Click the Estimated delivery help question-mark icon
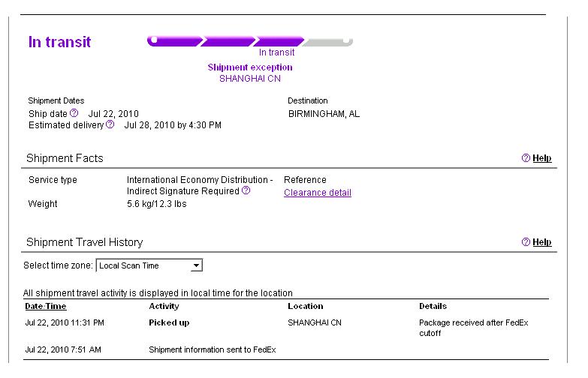588x378 pixels. pyautogui.click(x=110, y=124)
